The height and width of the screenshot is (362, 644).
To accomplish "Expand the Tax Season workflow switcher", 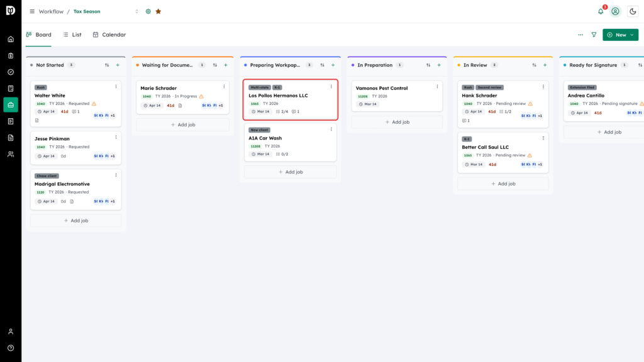I will [x=136, y=11].
